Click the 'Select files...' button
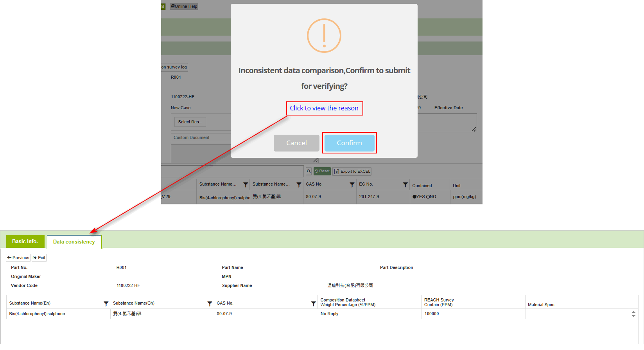The width and height of the screenshot is (644, 350). tap(190, 122)
